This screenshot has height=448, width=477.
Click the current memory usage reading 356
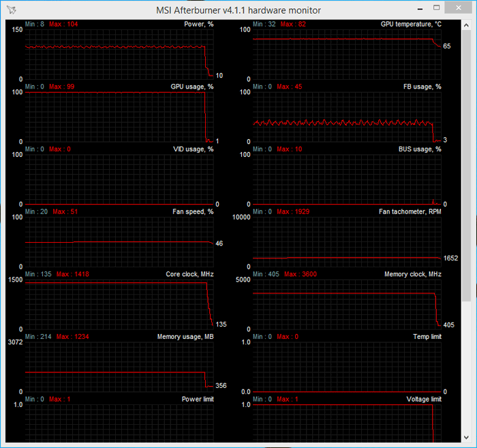(221, 386)
